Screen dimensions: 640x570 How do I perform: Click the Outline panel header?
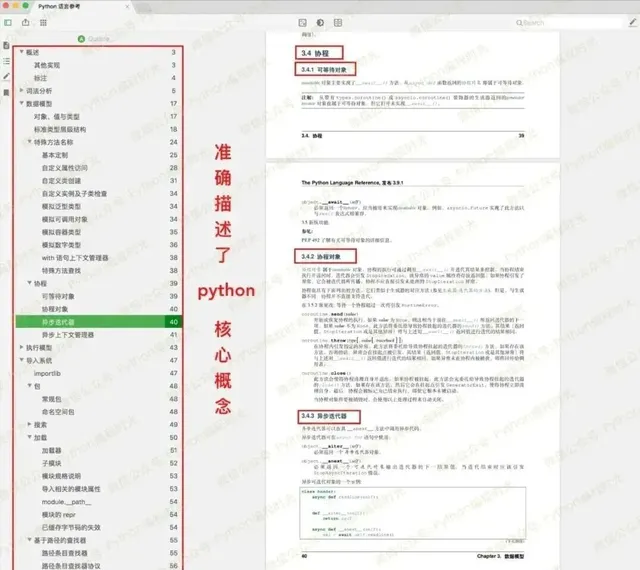coord(94,39)
